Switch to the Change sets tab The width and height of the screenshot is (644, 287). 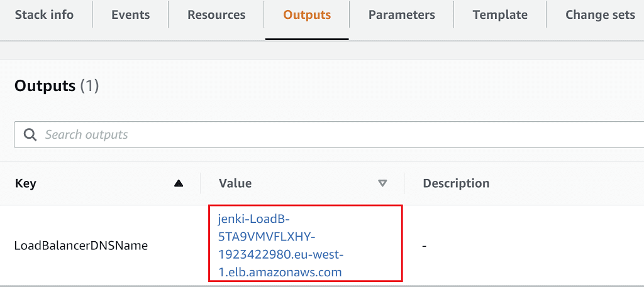click(x=599, y=15)
